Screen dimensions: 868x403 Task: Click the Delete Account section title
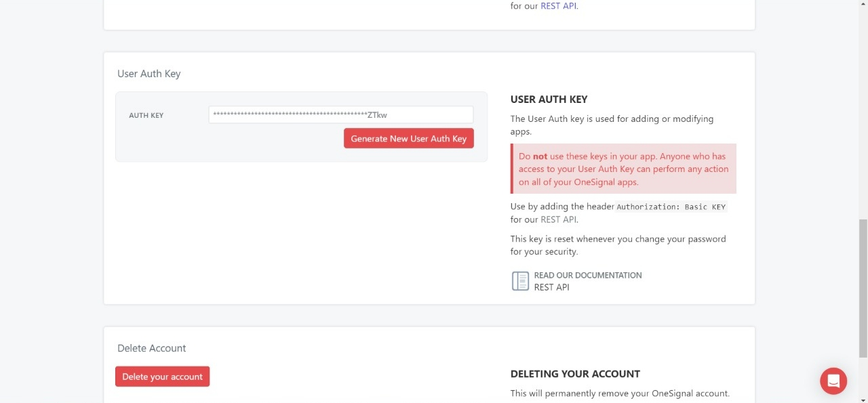[x=151, y=347]
